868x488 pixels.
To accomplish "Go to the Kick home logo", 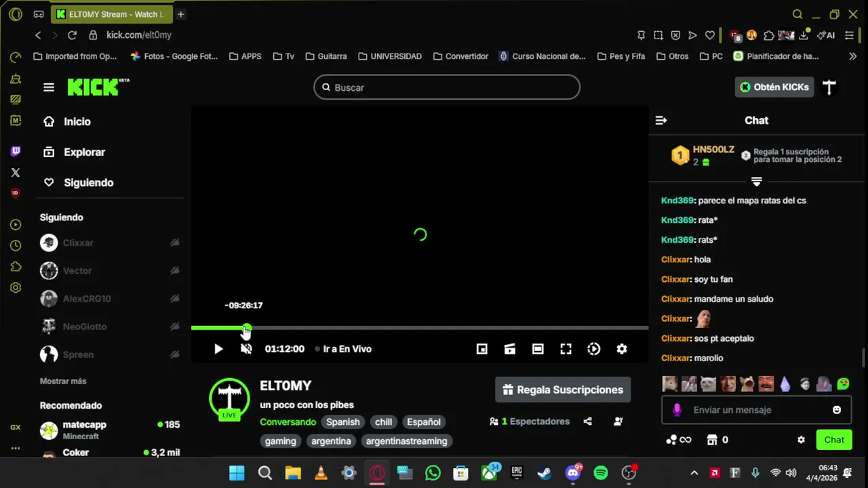I will point(98,87).
